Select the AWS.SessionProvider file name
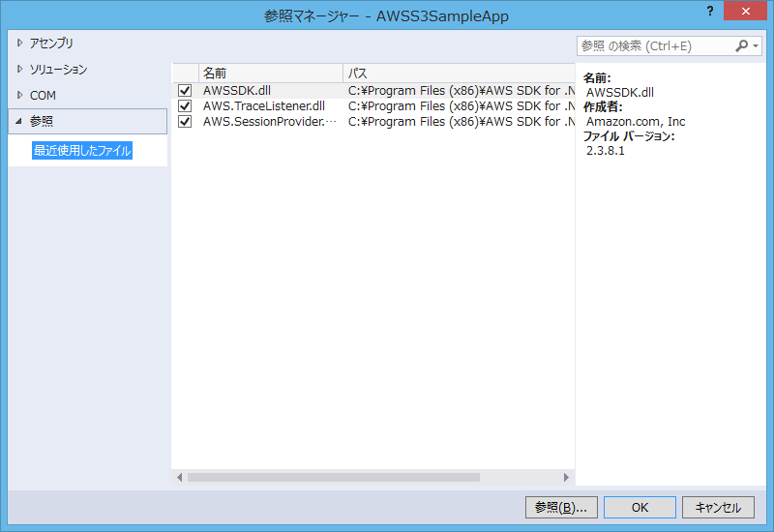Image resolution: width=774 pixels, height=532 pixels. (270, 121)
